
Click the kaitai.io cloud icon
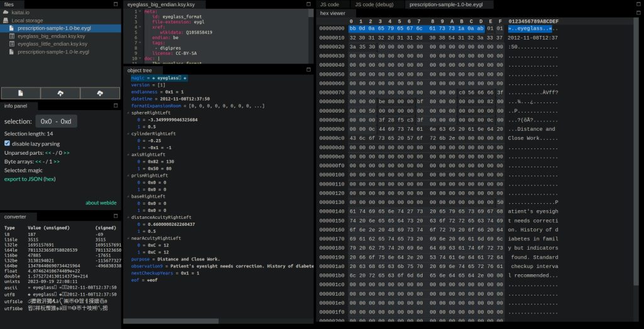click(6, 13)
